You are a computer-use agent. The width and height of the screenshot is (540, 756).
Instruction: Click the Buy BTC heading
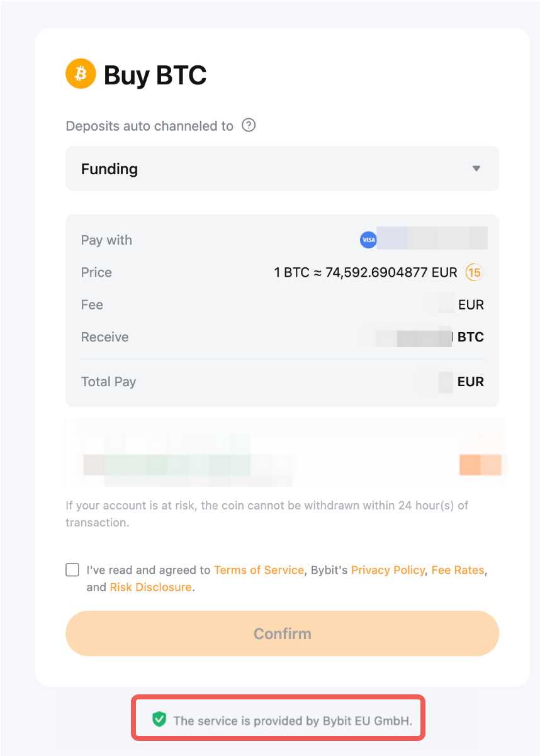(x=155, y=75)
